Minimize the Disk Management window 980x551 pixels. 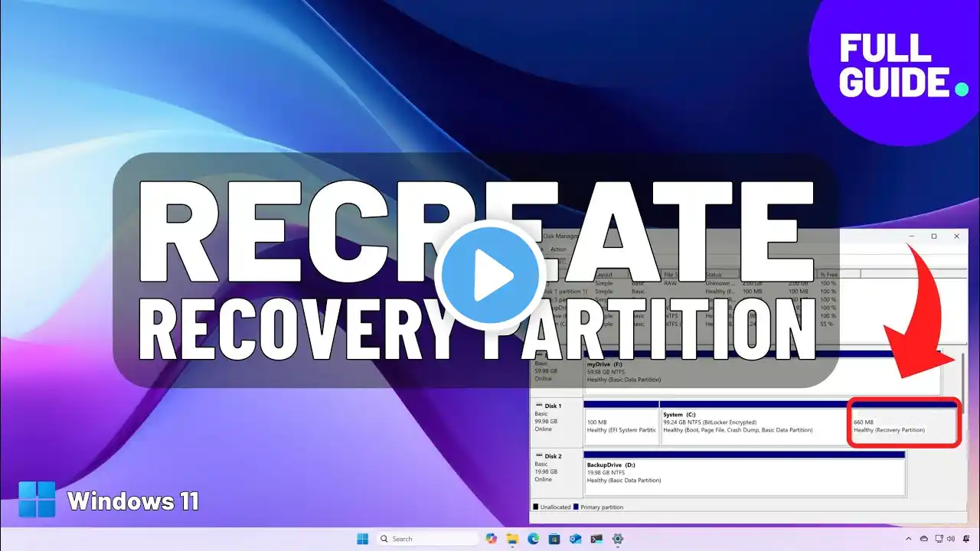pos(911,236)
